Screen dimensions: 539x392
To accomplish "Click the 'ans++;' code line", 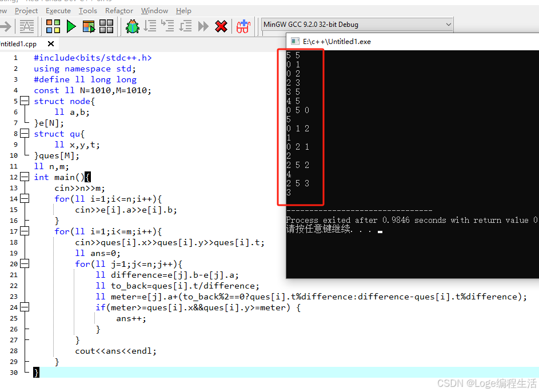I will point(131,318).
